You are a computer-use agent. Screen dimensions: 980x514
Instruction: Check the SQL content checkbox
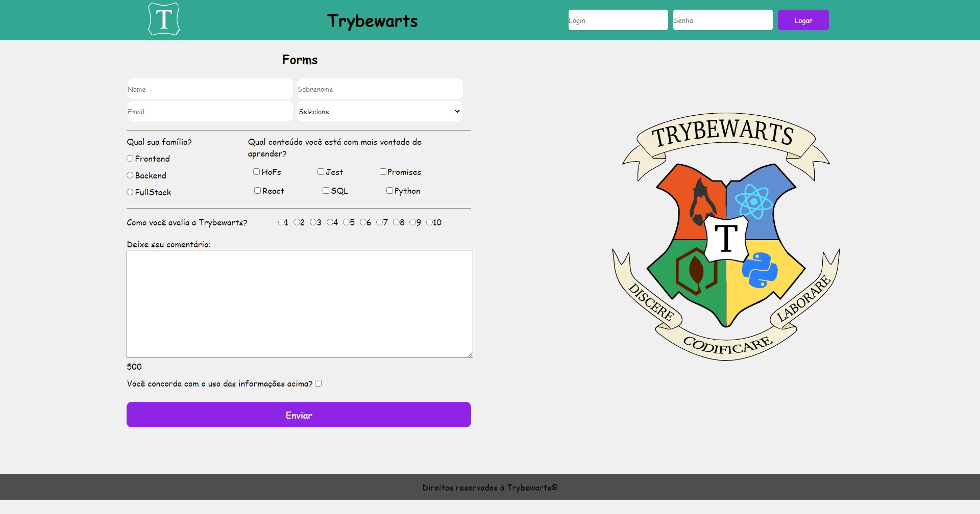point(326,191)
